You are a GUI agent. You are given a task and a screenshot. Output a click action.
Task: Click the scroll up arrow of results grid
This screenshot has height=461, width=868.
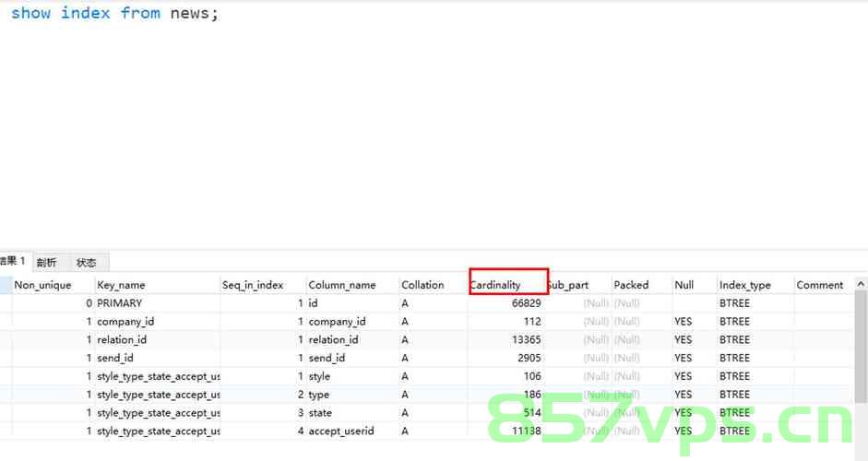pos(861,284)
